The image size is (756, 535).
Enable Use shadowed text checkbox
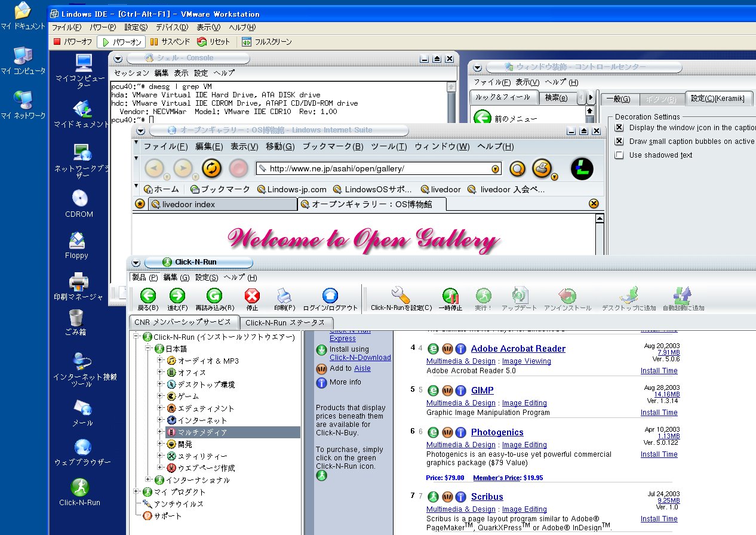(x=619, y=155)
